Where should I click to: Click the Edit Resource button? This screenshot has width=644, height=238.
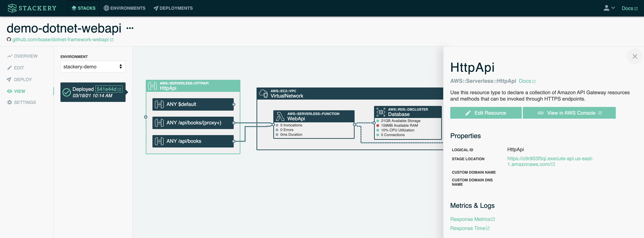pos(486,113)
